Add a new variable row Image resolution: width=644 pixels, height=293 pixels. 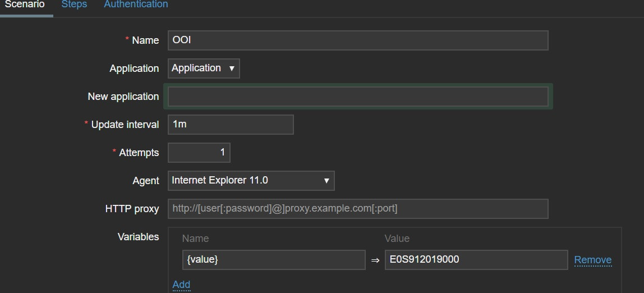181,285
